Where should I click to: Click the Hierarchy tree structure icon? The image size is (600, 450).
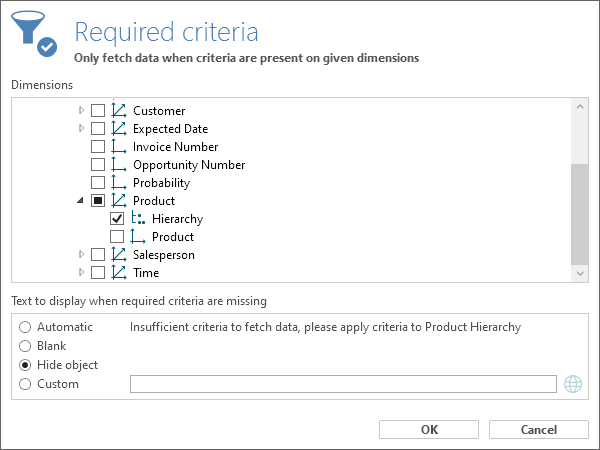click(138, 218)
